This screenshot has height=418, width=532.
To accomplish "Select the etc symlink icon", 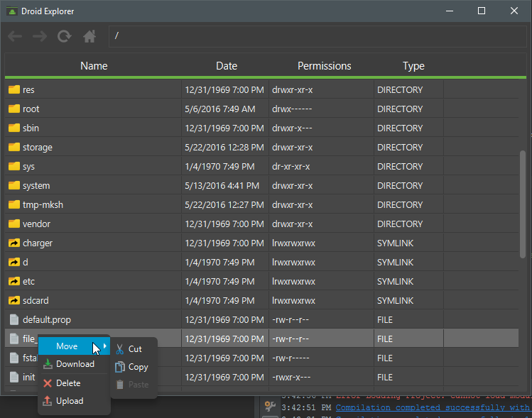I will [14, 281].
